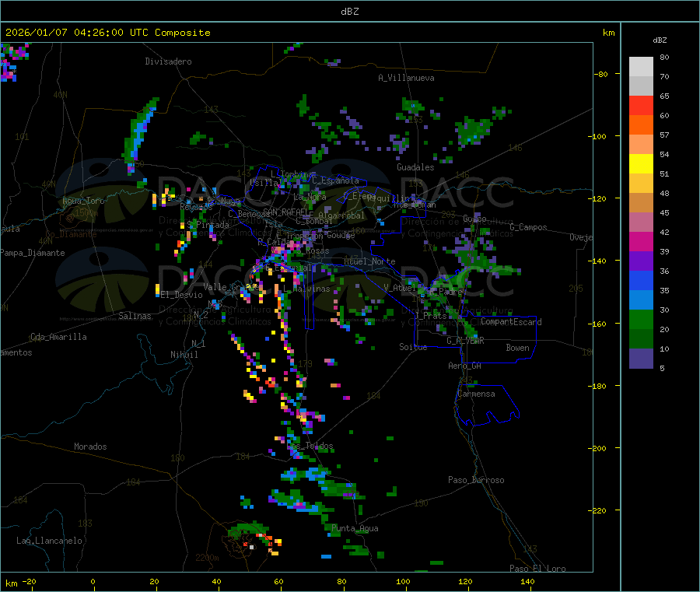
Task: Select the 'Paso_Barroso' place label
Action: coord(476,481)
